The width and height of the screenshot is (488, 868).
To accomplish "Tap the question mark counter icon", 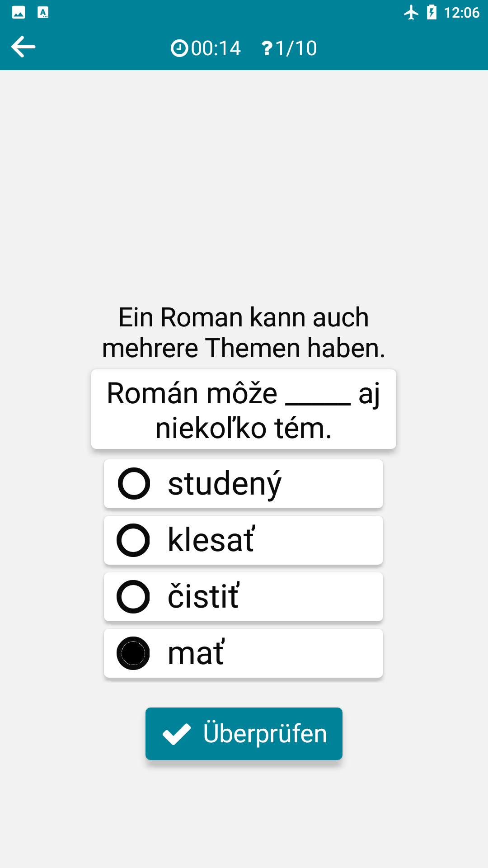I will point(267,48).
